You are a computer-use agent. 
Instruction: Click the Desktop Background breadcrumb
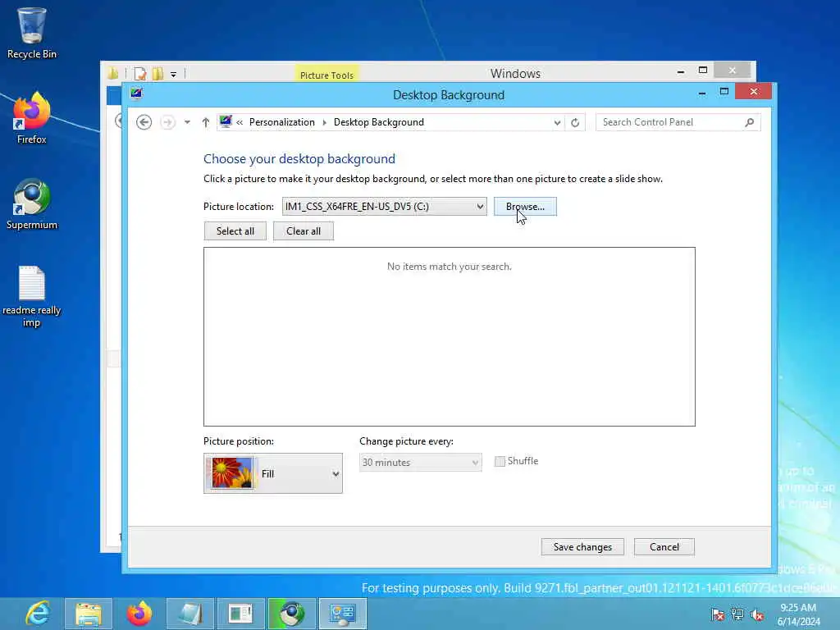379,122
